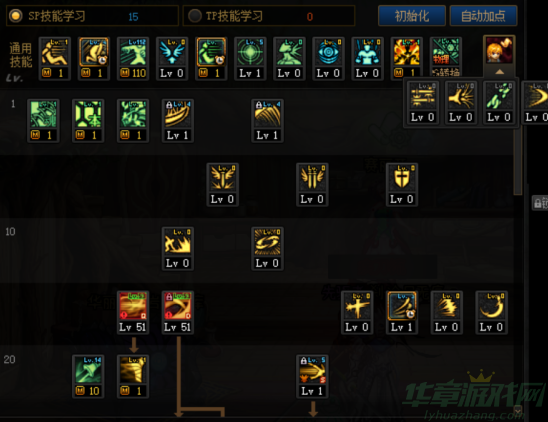Viewport: 548px width, 422px height.
Task: Click the 自动加点 auto-assign button
Action: (x=483, y=16)
